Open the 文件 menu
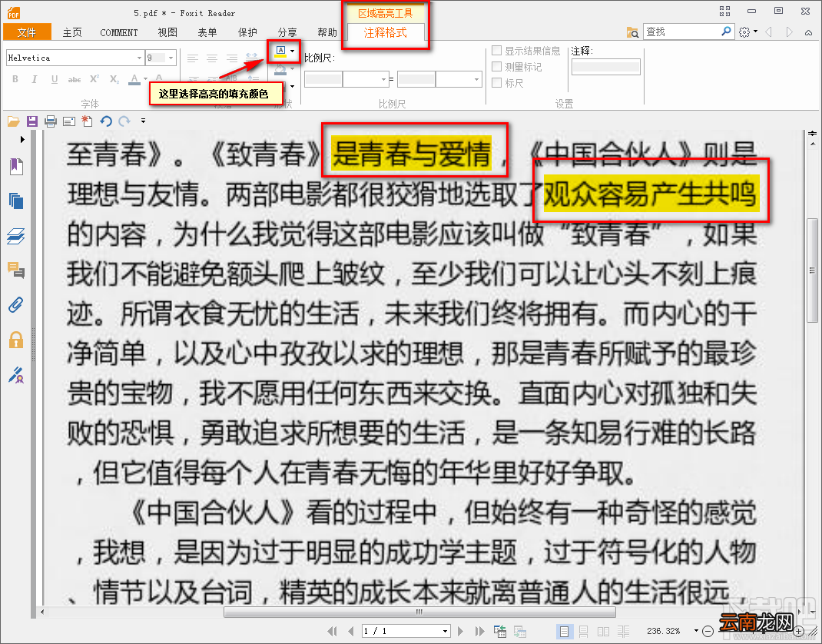 point(27,32)
